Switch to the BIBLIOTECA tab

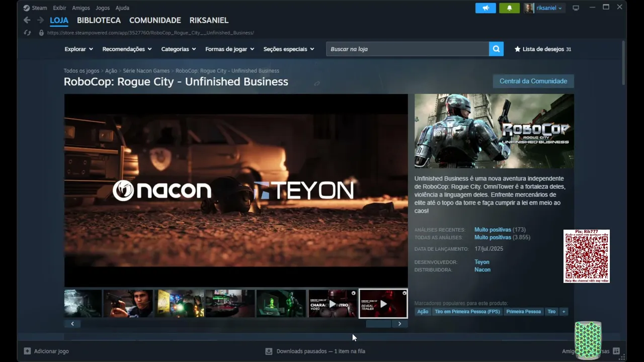[x=99, y=21]
